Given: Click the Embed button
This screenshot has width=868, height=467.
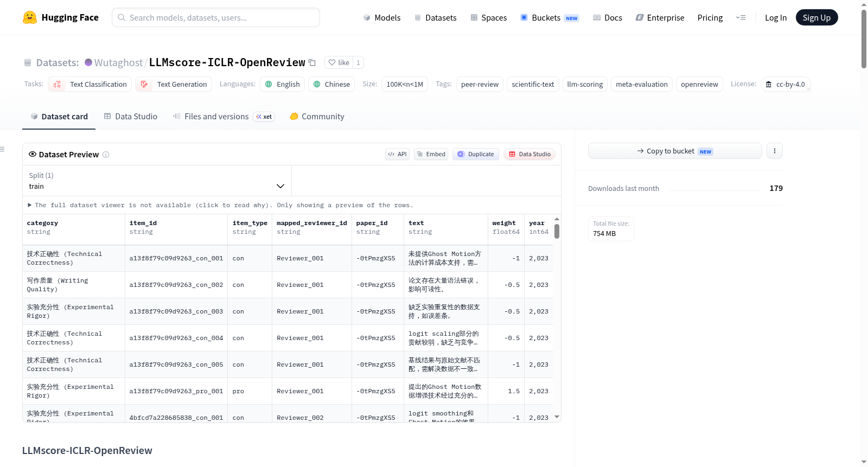Looking at the screenshot, I should (x=431, y=154).
